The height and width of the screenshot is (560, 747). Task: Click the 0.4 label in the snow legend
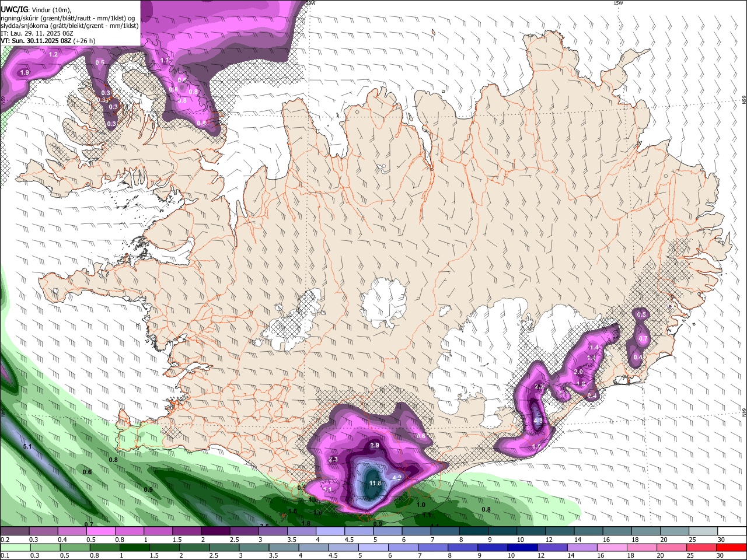62,539
